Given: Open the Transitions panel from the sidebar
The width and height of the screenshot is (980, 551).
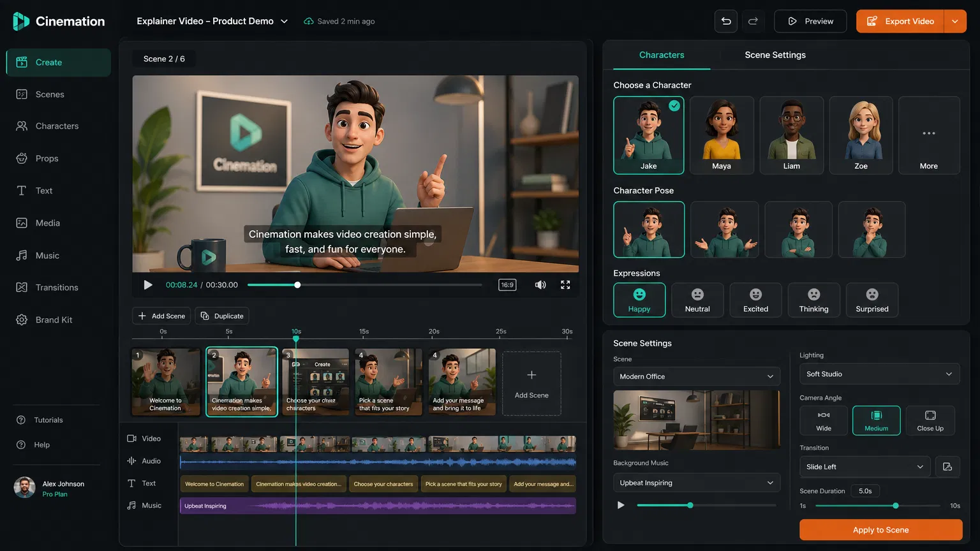Looking at the screenshot, I should [55, 287].
